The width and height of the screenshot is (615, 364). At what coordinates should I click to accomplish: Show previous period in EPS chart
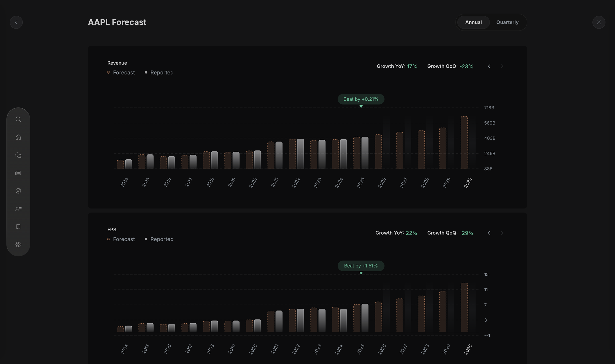coord(489,233)
